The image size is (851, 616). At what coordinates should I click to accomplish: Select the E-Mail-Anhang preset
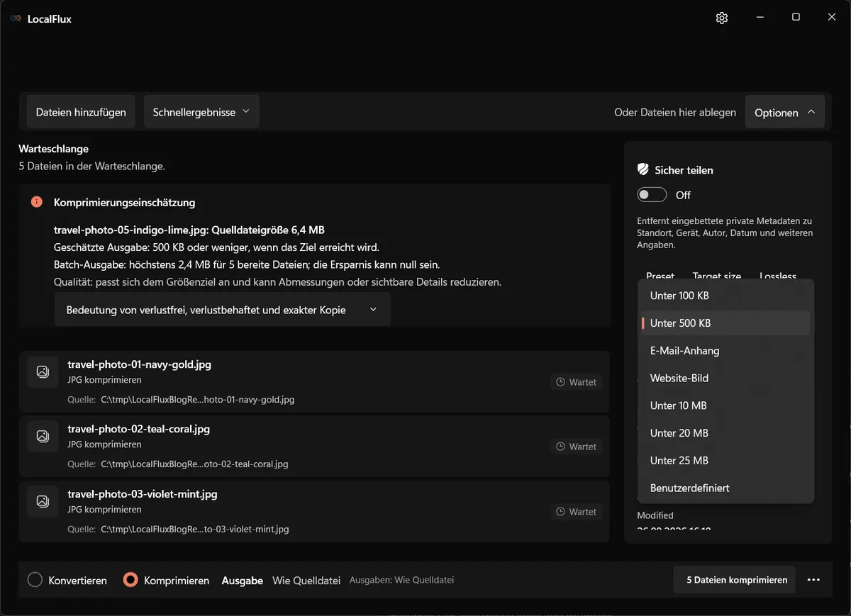(x=725, y=351)
